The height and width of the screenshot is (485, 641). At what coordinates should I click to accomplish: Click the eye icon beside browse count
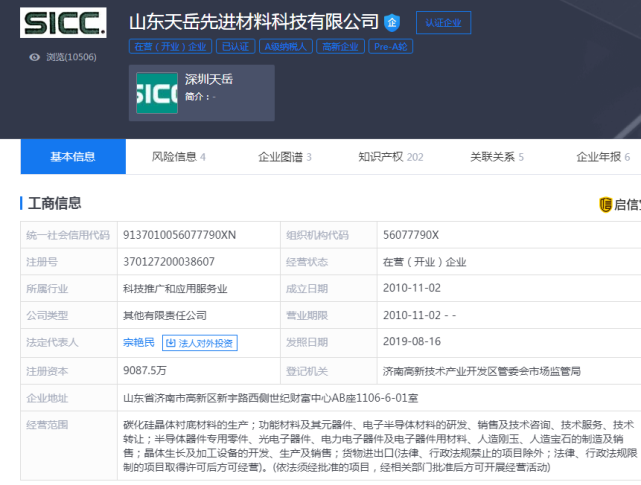pos(35,57)
